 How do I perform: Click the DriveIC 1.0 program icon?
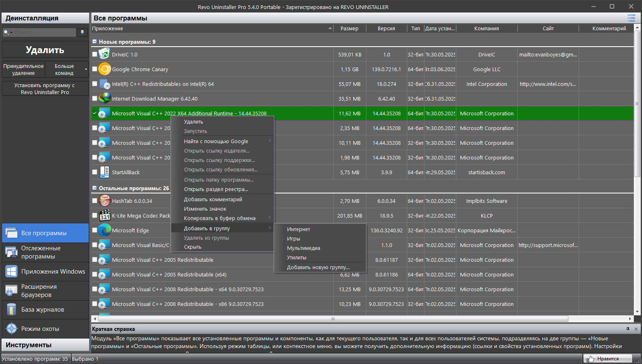point(105,54)
